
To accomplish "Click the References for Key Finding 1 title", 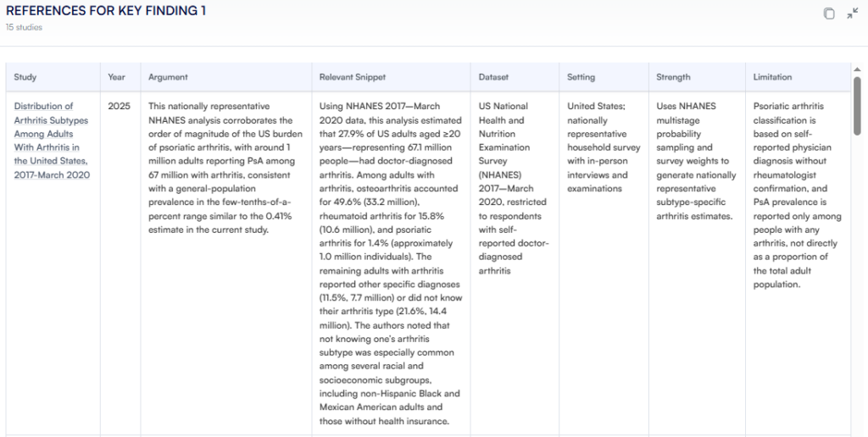I will [106, 11].
